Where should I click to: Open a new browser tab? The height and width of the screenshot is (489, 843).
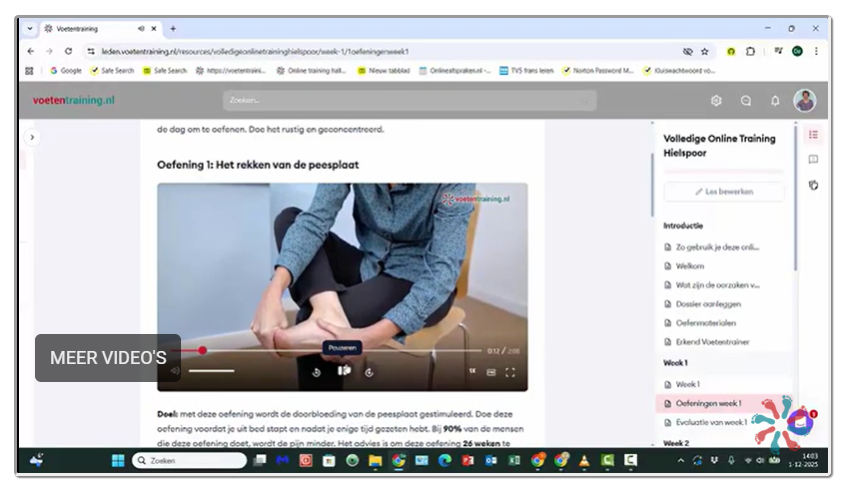point(173,29)
